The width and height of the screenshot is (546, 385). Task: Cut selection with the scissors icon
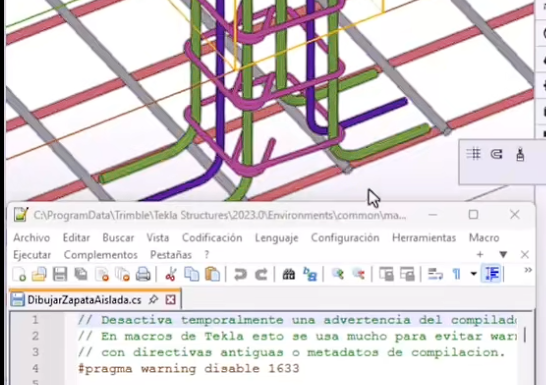pyautogui.click(x=170, y=274)
